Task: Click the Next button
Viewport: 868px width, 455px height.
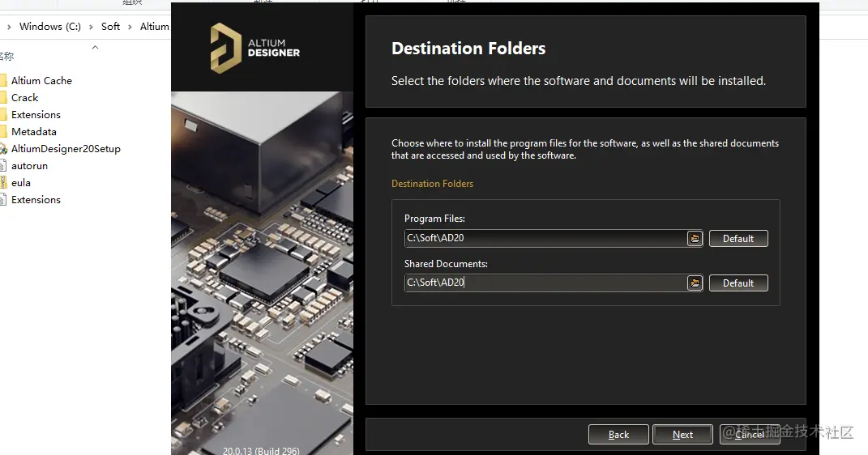Action: pyautogui.click(x=682, y=435)
